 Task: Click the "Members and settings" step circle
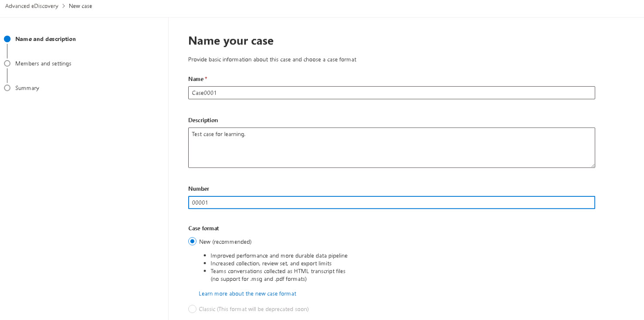tap(7, 63)
